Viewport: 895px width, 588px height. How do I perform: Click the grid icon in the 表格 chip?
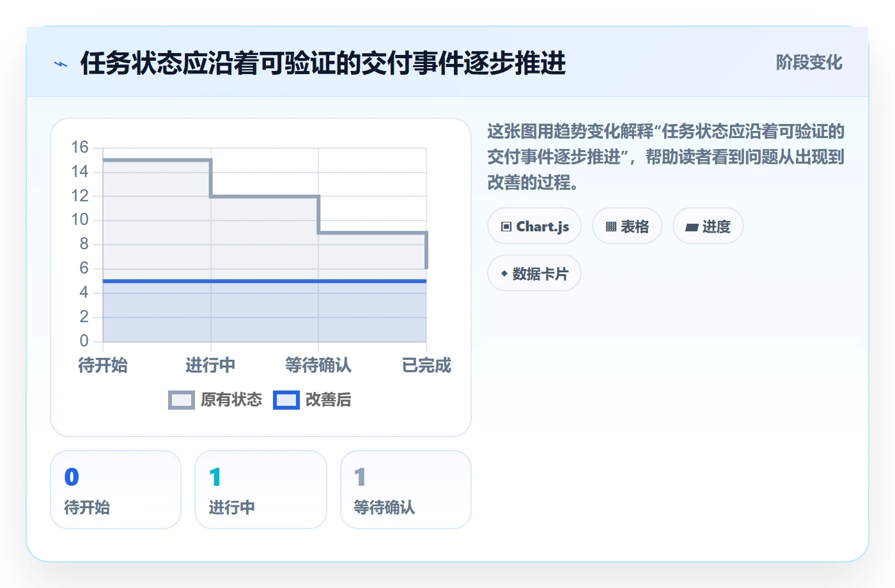[x=611, y=227]
